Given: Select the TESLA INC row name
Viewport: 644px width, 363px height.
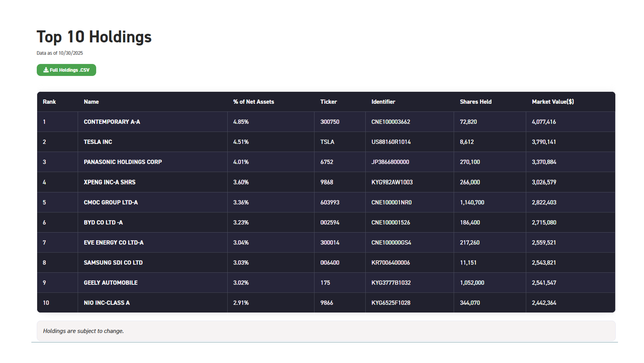Looking at the screenshot, I should (x=98, y=142).
